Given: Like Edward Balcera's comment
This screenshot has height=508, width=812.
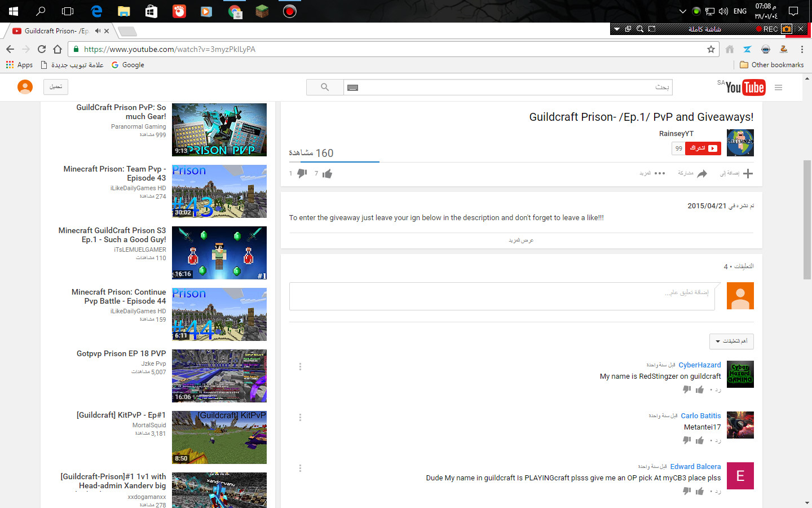Looking at the screenshot, I should click(x=700, y=491).
